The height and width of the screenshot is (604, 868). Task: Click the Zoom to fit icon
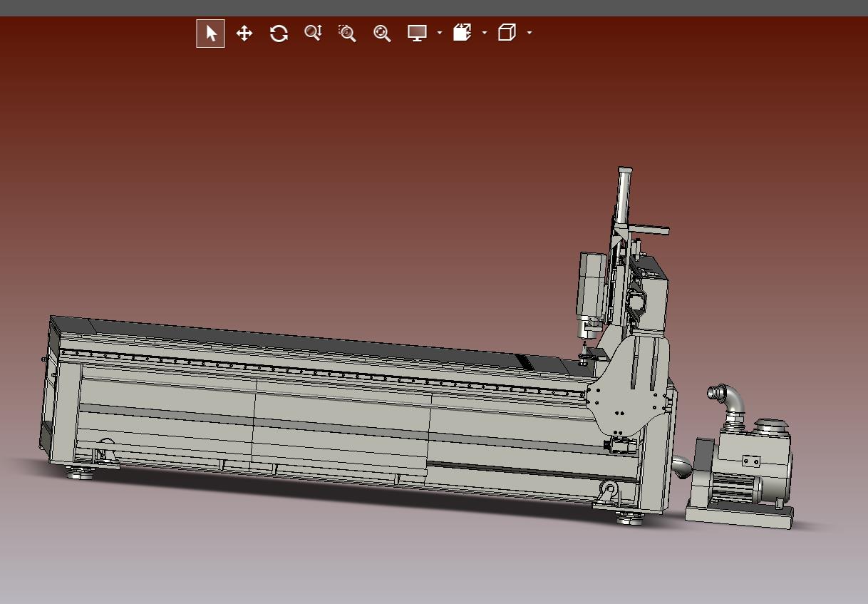click(382, 34)
